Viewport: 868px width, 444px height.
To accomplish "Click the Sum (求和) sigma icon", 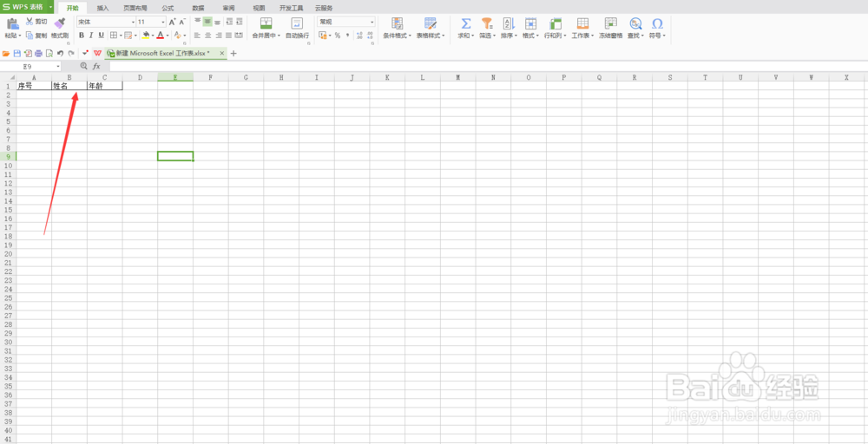I will click(466, 23).
